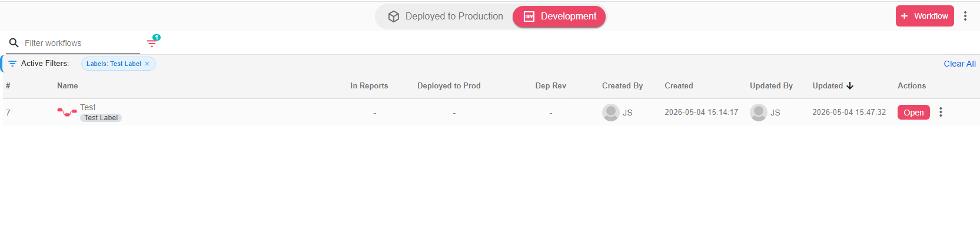
Task: Create a new Workflow
Action: tap(925, 16)
